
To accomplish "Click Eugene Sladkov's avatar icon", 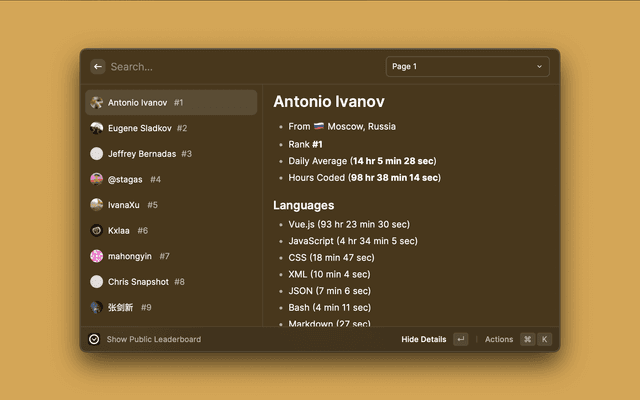I will 97,128.
